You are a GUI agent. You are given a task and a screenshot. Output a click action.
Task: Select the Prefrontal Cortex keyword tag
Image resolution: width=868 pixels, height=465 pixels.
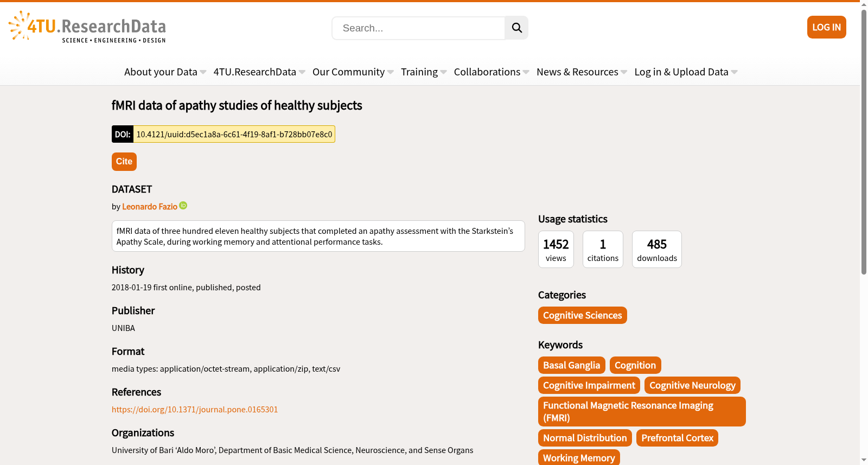(677, 438)
